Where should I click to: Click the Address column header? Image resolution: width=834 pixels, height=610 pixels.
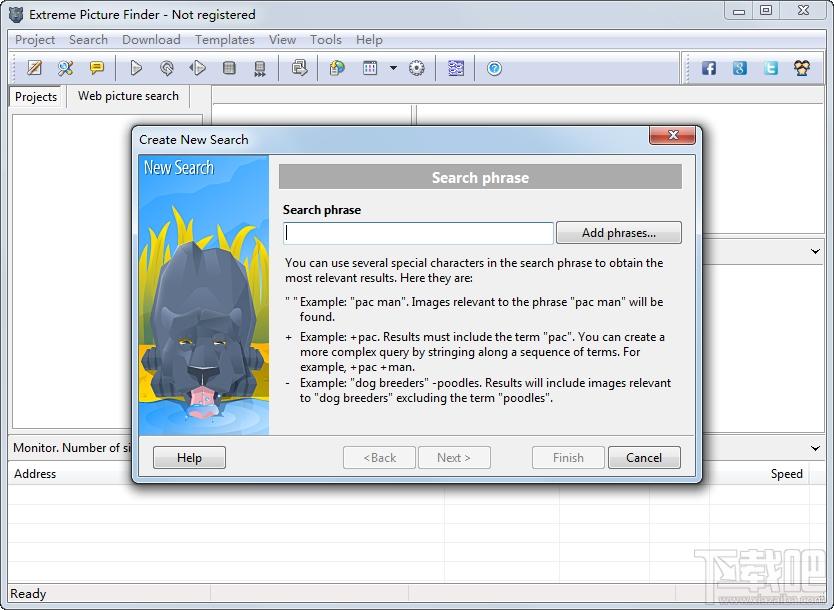click(35, 473)
